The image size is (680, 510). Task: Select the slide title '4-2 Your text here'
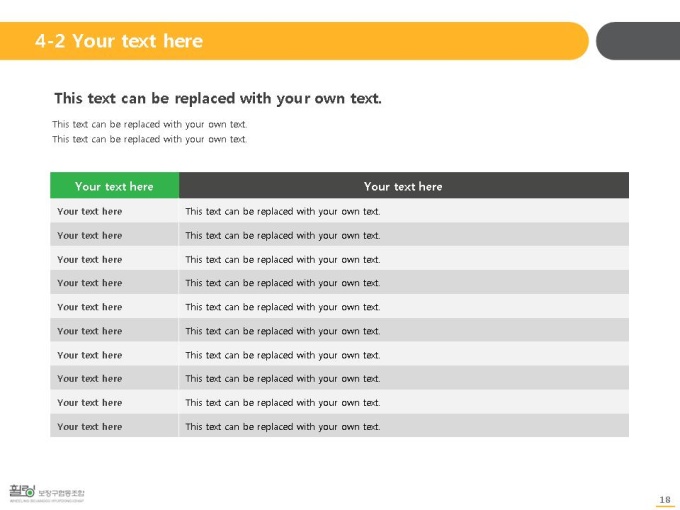[x=119, y=41]
